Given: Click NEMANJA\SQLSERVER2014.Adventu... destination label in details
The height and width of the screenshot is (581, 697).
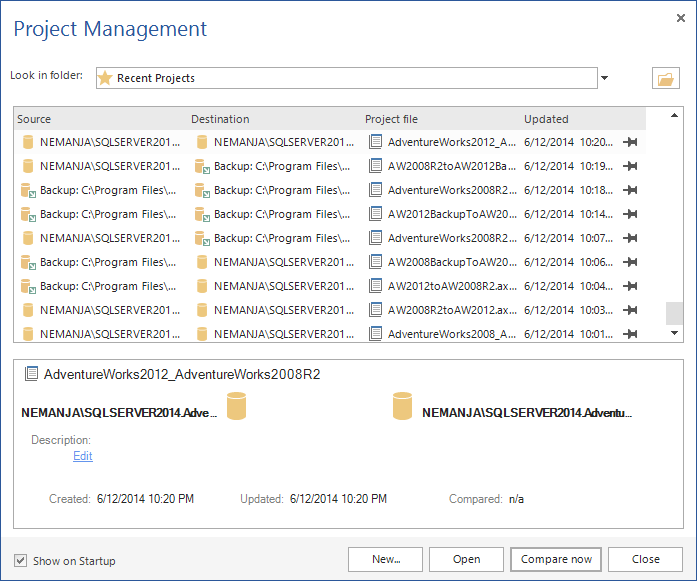Looking at the screenshot, I should coord(527,413).
